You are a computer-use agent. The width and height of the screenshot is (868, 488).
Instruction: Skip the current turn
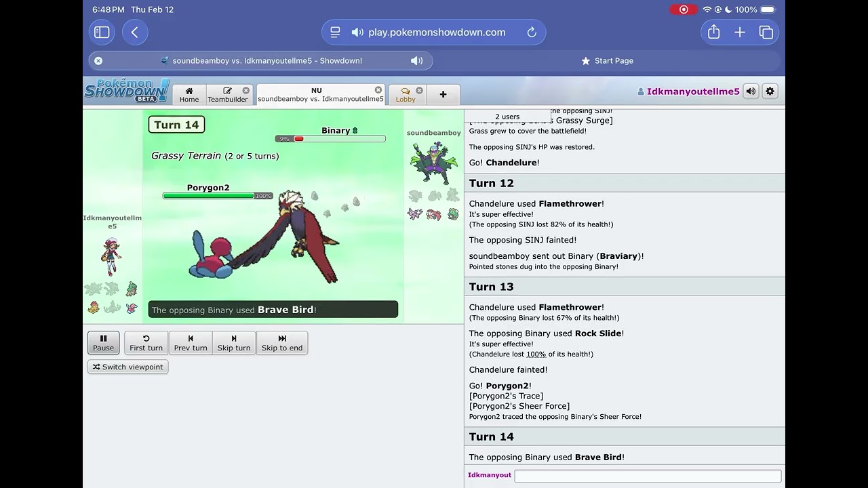234,342
